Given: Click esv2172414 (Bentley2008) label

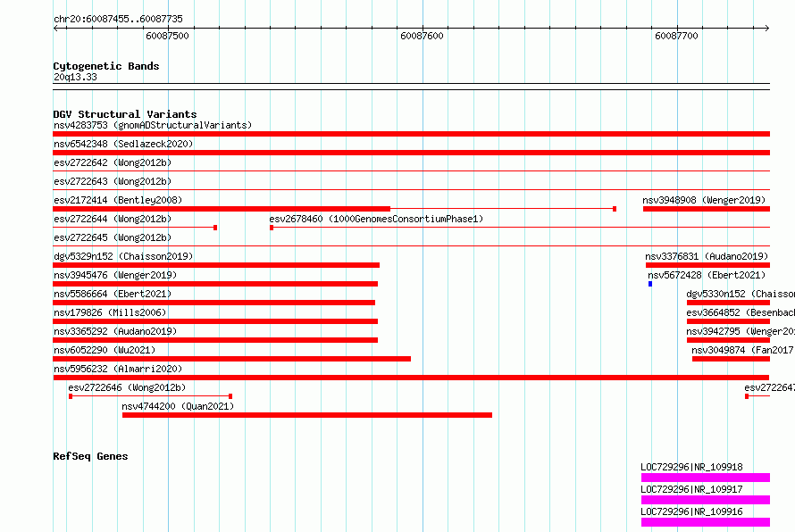Looking at the screenshot, I should coord(118,200).
